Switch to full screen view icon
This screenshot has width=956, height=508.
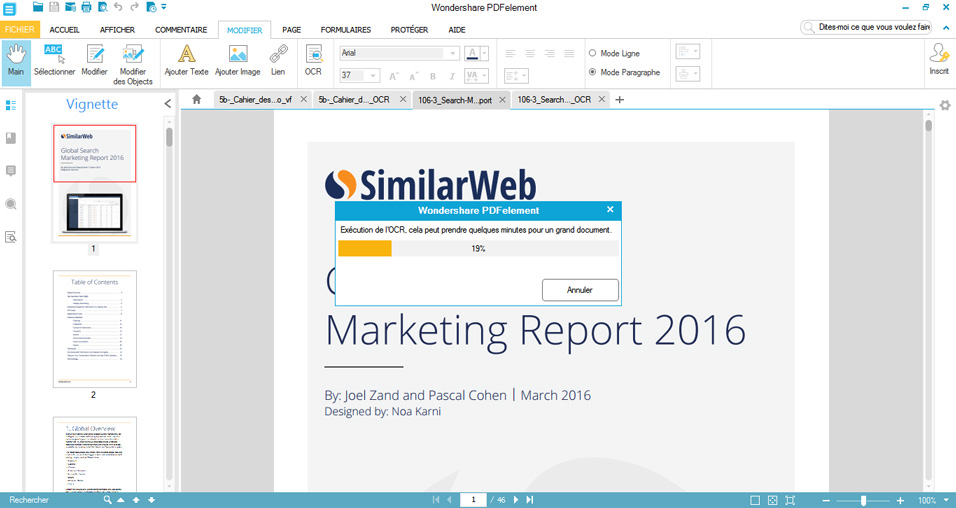(x=790, y=500)
